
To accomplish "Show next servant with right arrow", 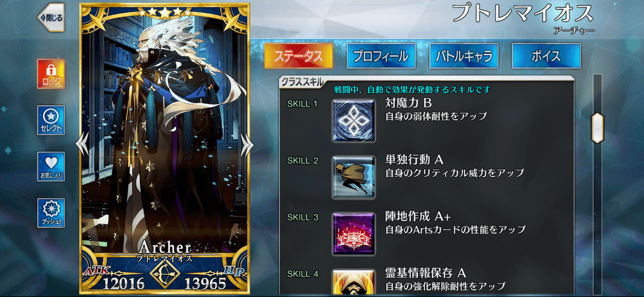I will coord(247,145).
